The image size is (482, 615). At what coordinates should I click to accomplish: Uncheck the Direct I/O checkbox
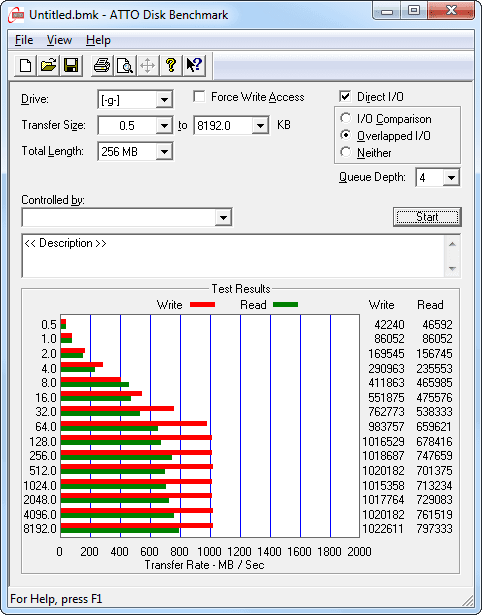coord(345,96)
